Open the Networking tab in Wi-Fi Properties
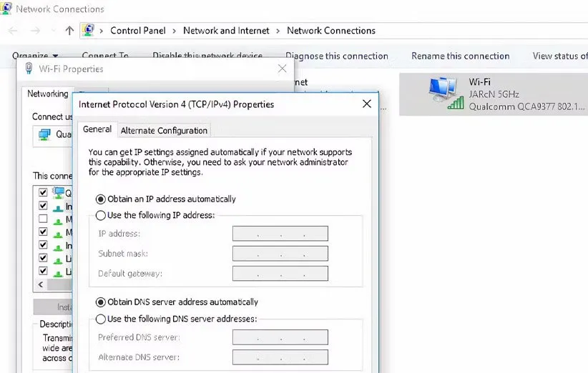Image resolution: width=588 pixels, height=373 pixels. click(48, 94)
